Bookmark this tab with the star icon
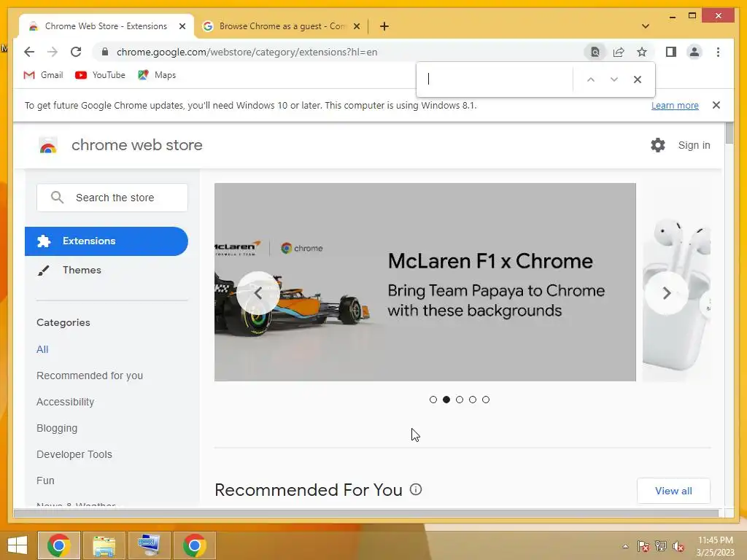Image resolution: width=747 pixels, height=560 pixels. click(642, 52)
